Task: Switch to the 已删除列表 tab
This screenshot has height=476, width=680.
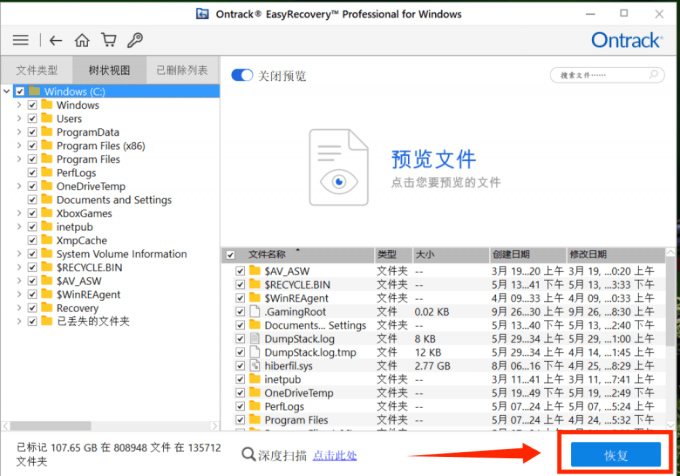Action: (x=181, y=71)
